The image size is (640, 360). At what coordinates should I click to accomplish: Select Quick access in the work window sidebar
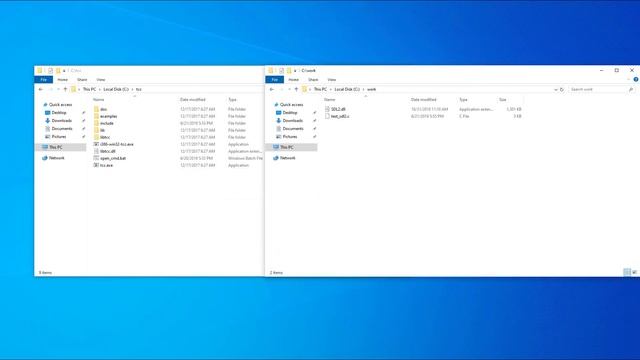(x=291, y=105)
